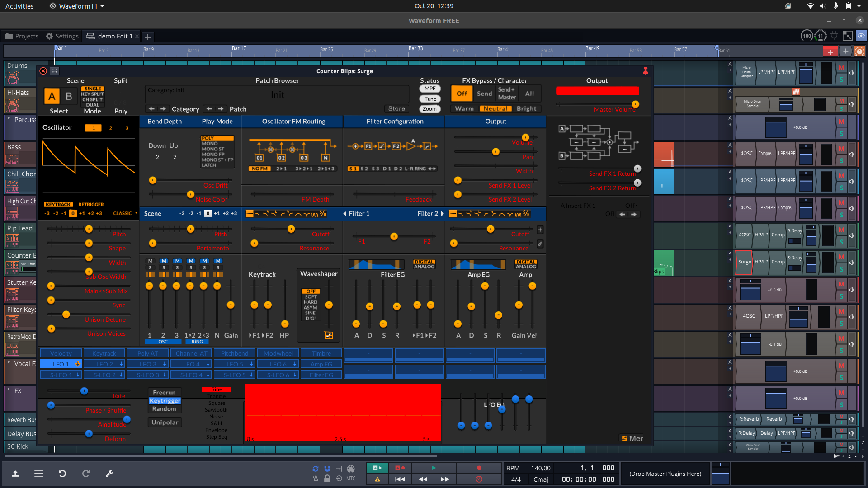Click the fast forward transport button

click(445, 479)
